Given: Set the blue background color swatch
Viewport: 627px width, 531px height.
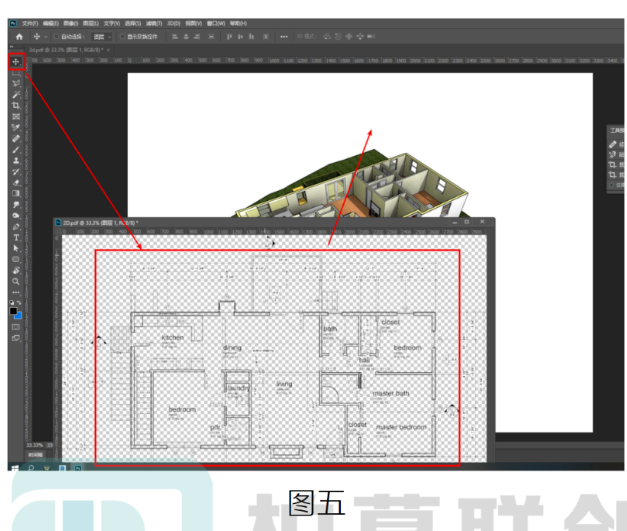Looking at the screenshot, I should click(x=18, y=316).
